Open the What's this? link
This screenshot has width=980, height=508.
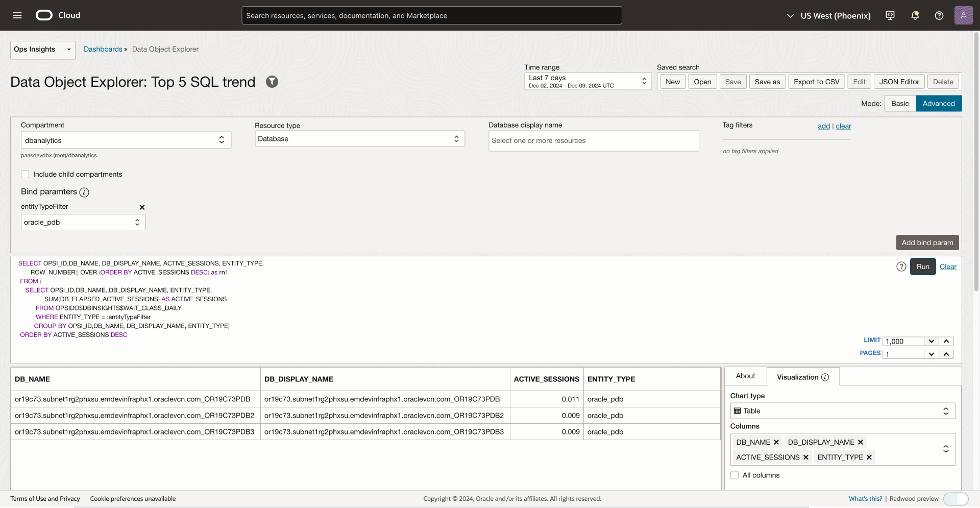coord(866,499)
